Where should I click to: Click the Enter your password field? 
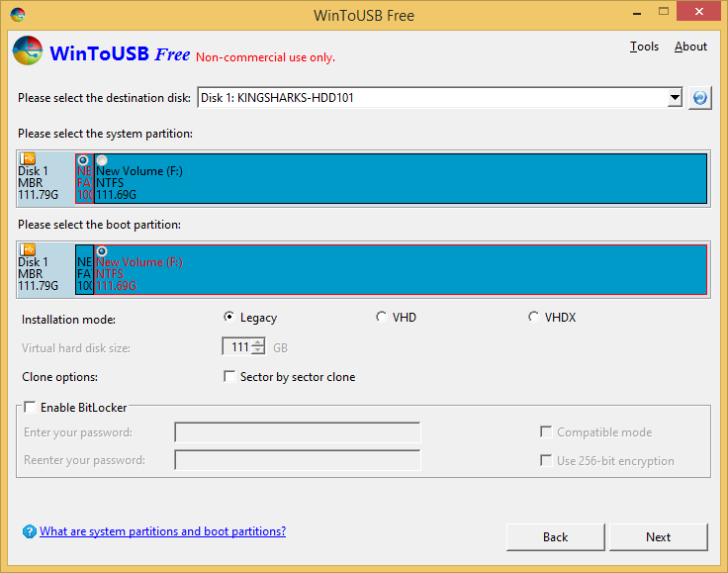(x=298, y=432)
